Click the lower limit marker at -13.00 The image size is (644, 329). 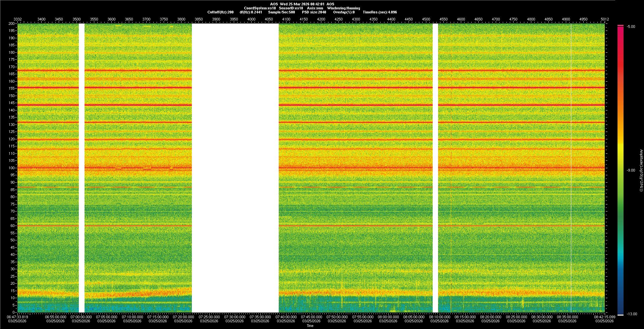tap(621, 315)
